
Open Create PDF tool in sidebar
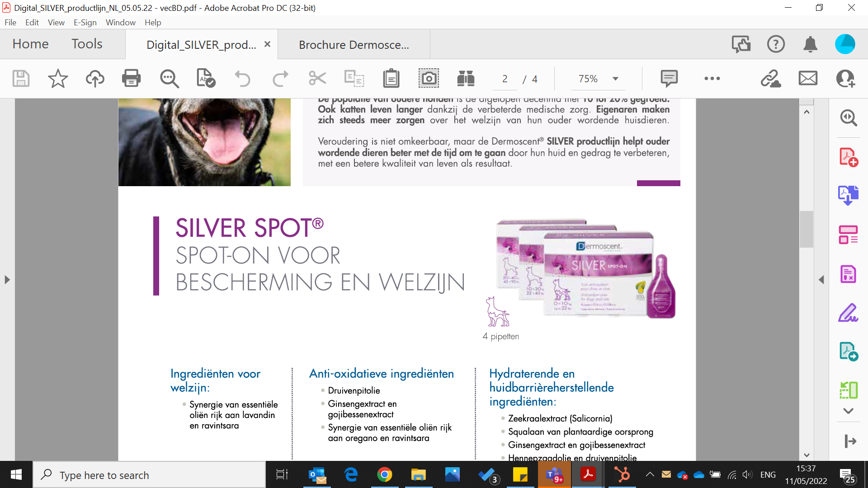click(848, 157)
